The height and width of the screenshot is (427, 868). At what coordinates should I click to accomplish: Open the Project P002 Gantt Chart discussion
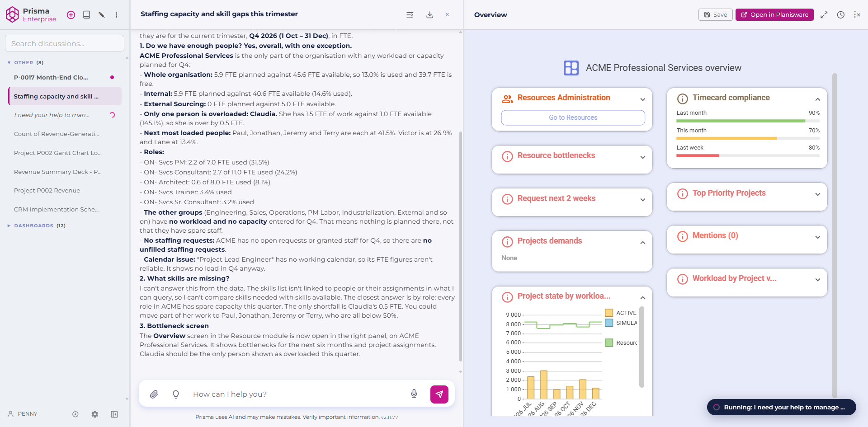(65, 153)
